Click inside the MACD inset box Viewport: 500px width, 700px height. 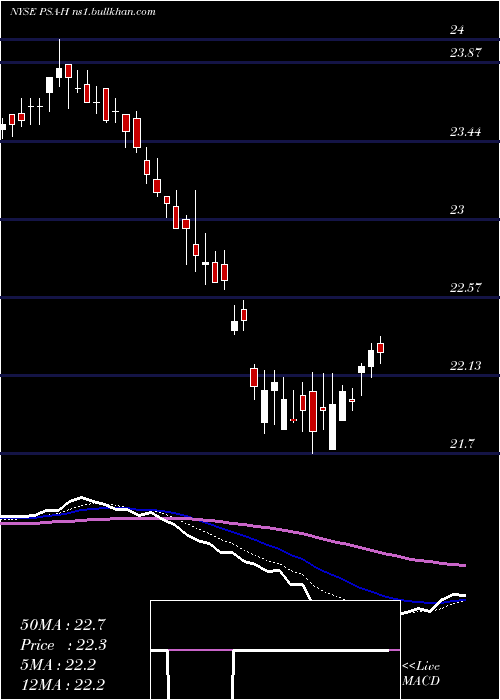pos(275,650)
